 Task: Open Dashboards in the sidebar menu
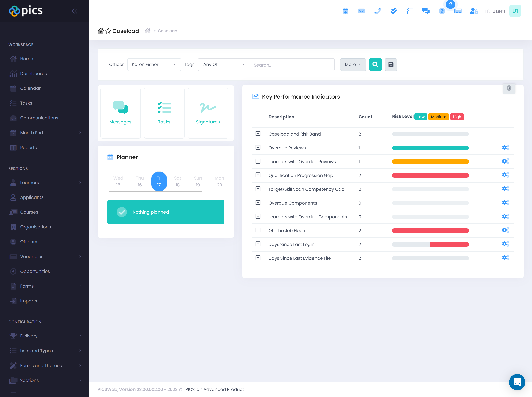point(34,74)
